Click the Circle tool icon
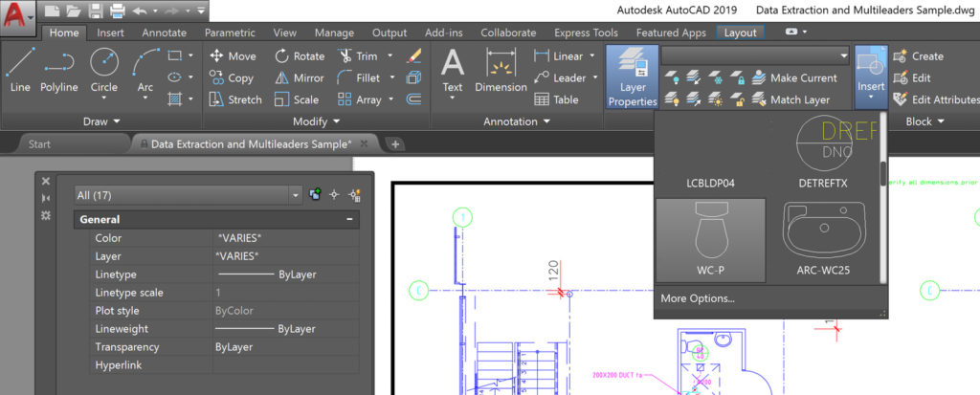 tap(103, 71)
